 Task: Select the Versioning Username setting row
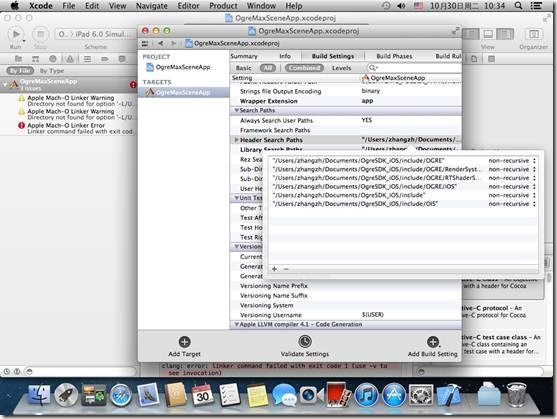346,315
